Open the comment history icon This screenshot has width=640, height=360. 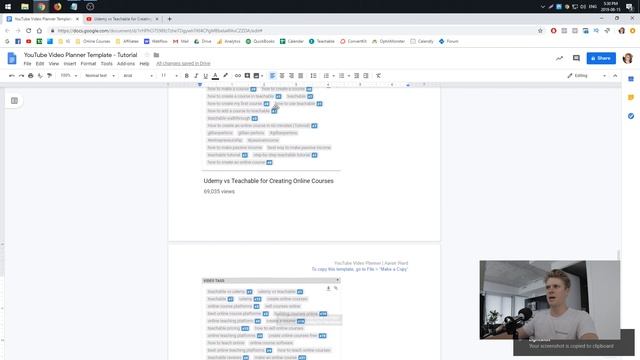pyautogui.click(x=576, y=58)
